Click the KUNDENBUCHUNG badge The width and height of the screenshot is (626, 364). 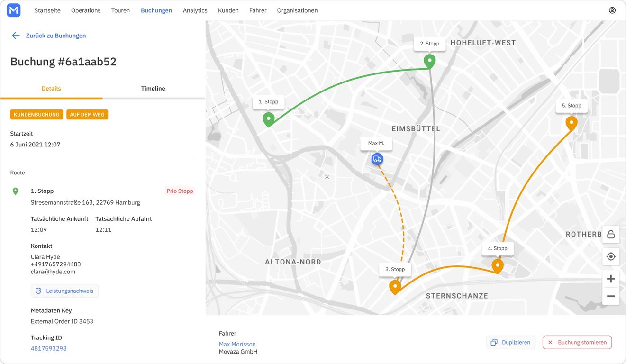[36, 115]
